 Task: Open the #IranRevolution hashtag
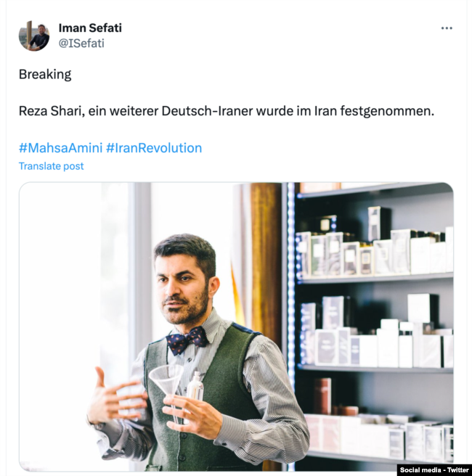click(x=154, y=148)
